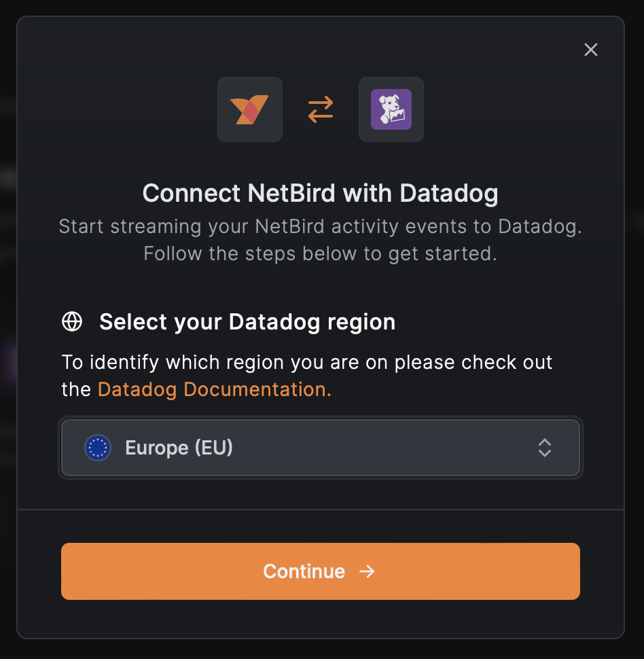Viewport: 644px width, 659px height.
Task: Click the up-down chevron on region selector
Action: tap(544, 447)
